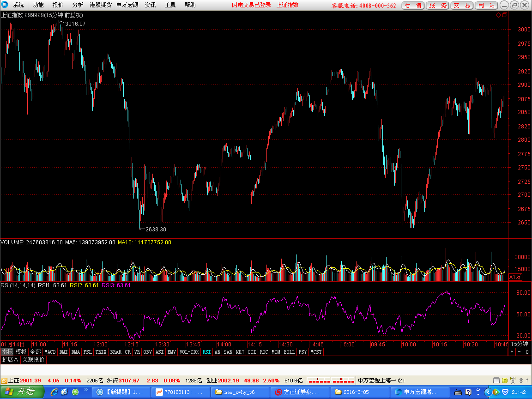Open the 申万宏源 menu

click(127, 5)
